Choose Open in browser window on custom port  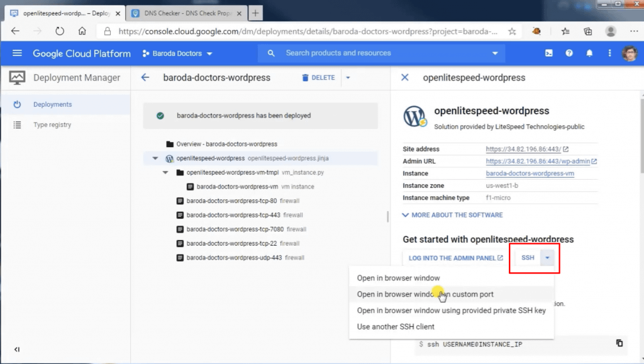pos(452,294)
